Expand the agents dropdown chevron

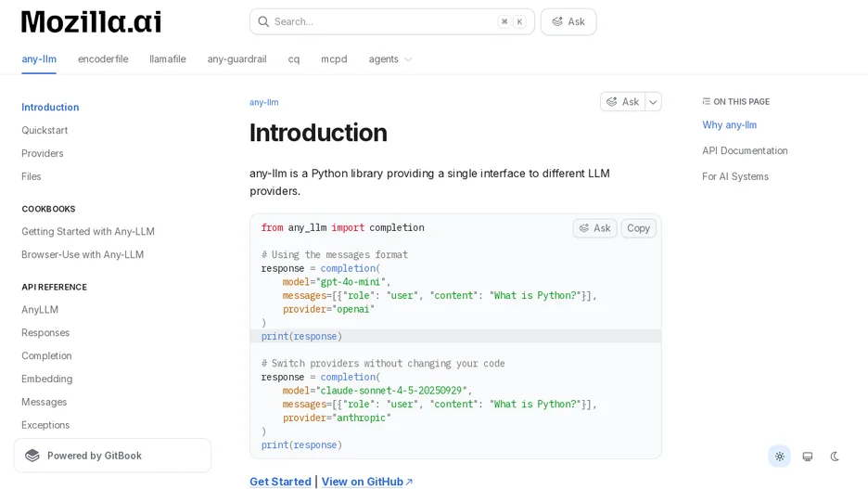coord(408,59)
